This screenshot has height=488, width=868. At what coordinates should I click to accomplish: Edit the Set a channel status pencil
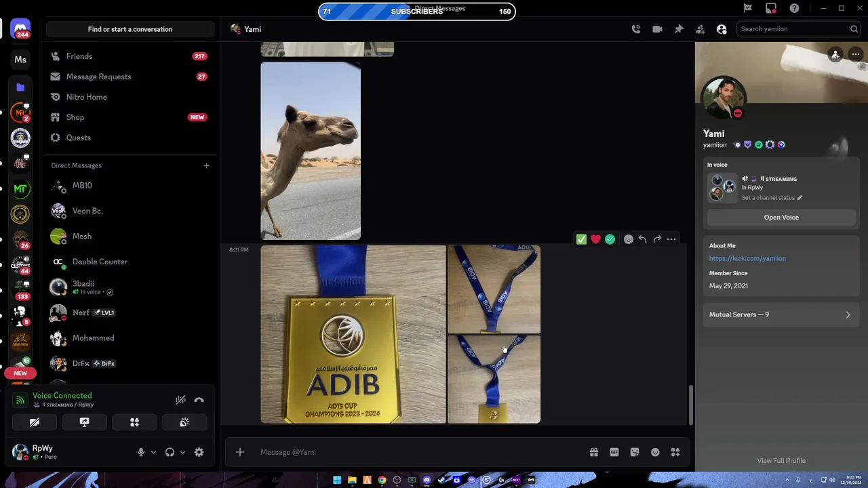800,198
